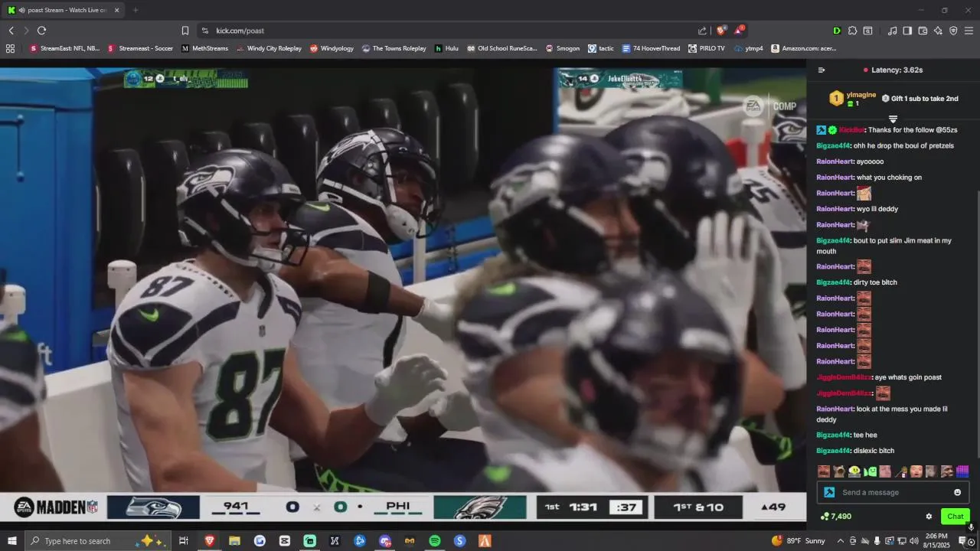Open the Windy City Roleplay bookmark
Viewport: 980px width, 551px height.
269,48
